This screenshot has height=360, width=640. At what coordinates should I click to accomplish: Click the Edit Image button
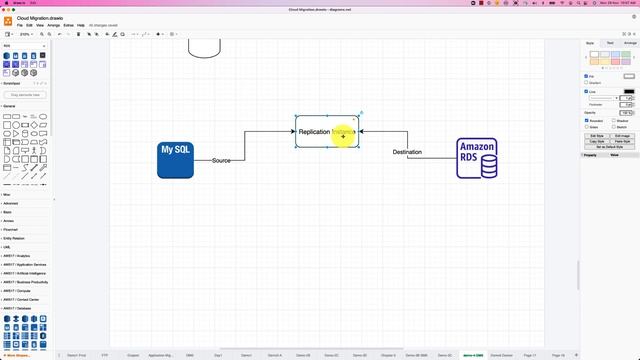[x=622, y=136]
